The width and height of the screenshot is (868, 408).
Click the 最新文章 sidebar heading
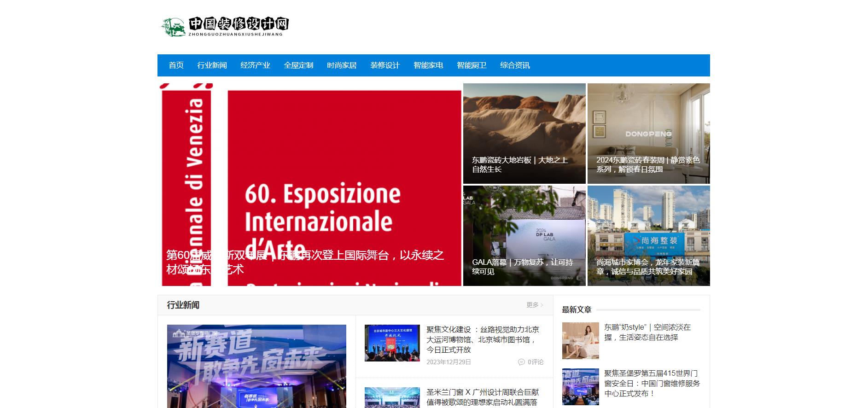tap(577, 309)
